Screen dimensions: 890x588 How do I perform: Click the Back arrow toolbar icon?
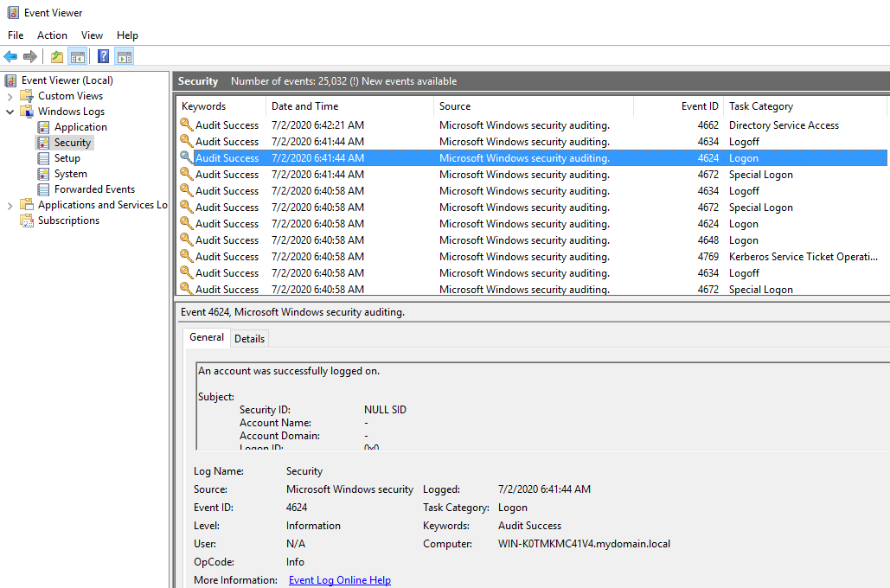pyautogui.click(x=10, y=57)
